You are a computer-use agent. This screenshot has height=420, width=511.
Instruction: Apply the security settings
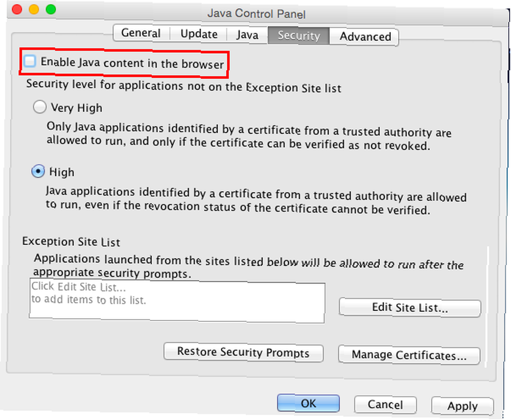click(x=462, y=406)
